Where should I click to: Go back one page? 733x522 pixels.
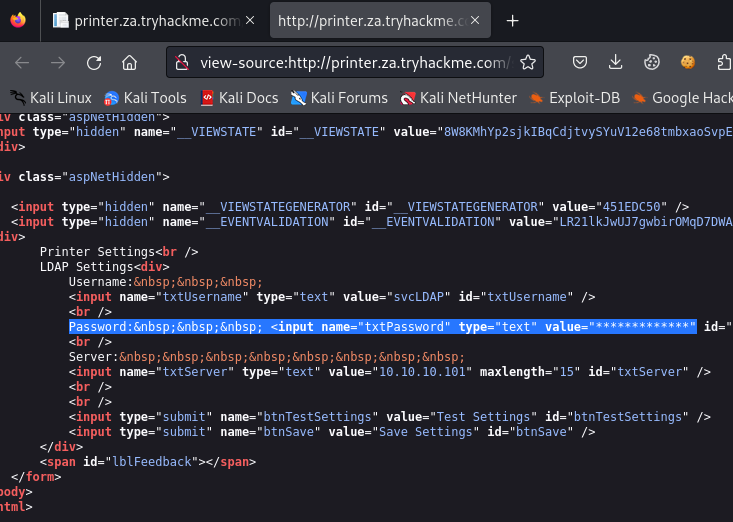(x=22, y=63)
